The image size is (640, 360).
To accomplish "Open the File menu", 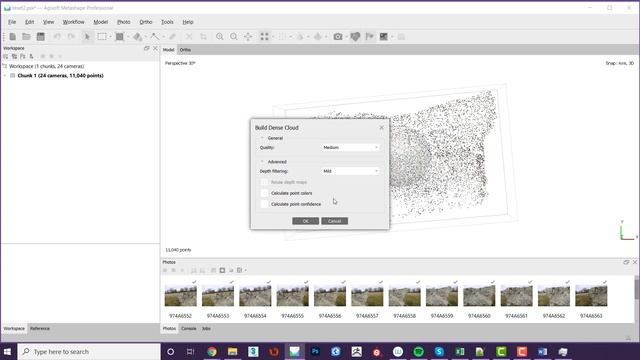I will tap(12, 22).
